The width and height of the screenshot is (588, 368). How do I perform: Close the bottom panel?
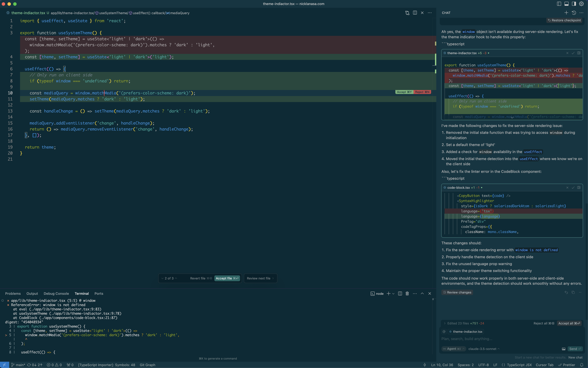[430, 293]
